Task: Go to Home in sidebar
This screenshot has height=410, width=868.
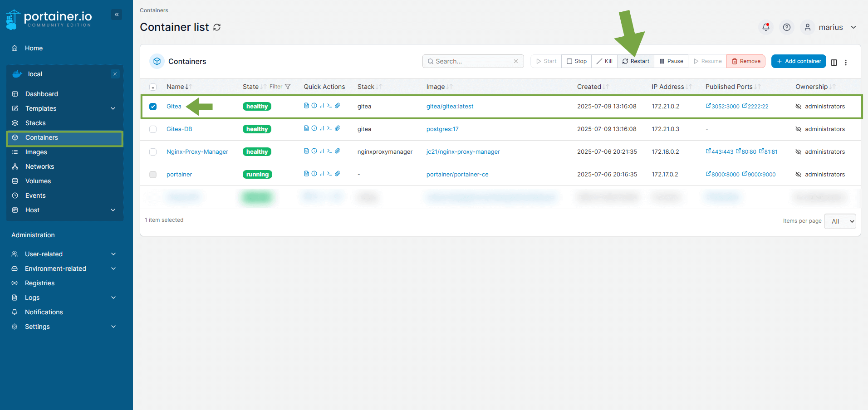Action: pyautogui.click(x=64, y=48)
